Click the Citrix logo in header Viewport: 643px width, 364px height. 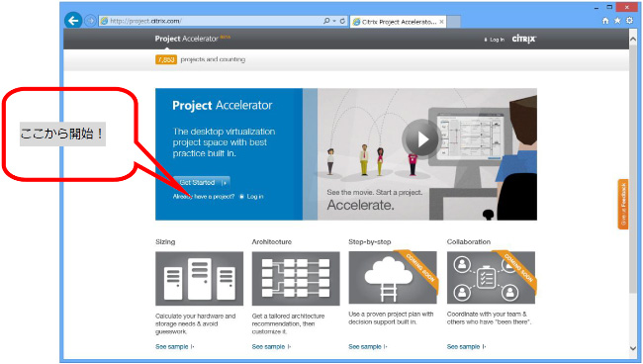pos(523,39)
